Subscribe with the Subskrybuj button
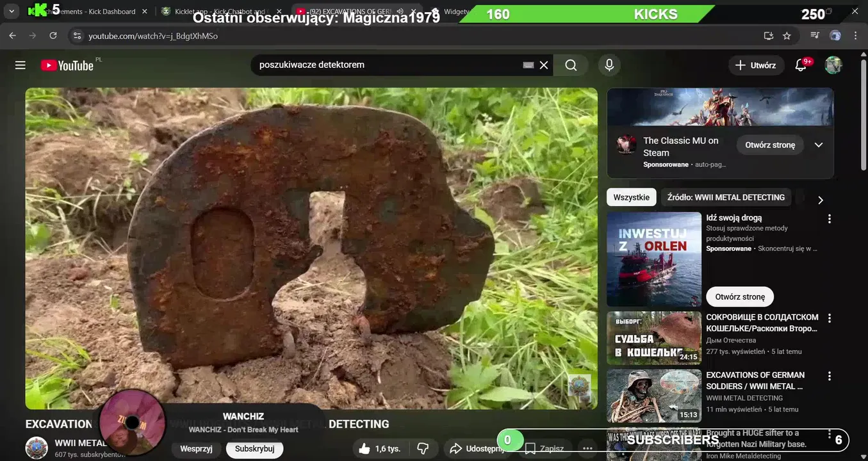Image resolution: width=868 pixels, height=461 pixels. [x=254, y=449]
